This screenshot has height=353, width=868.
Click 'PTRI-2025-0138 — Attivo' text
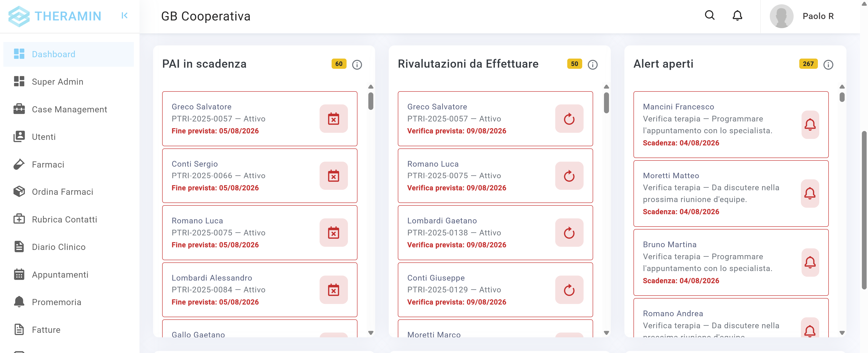[x=454, y=233]
